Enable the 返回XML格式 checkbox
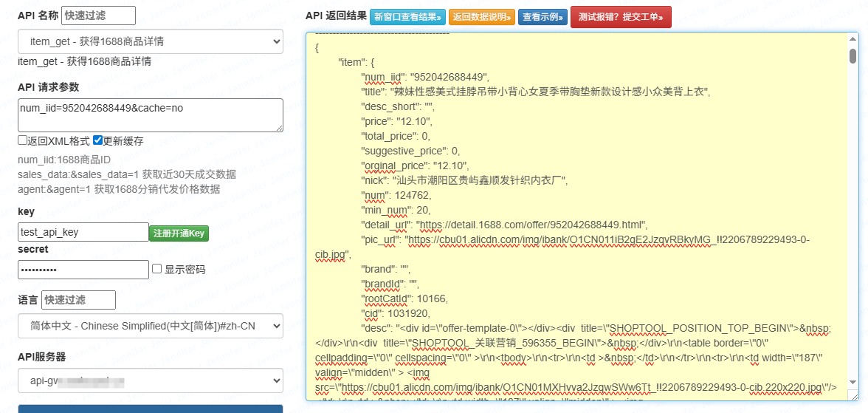868x413 pixels. click(23, 140)
